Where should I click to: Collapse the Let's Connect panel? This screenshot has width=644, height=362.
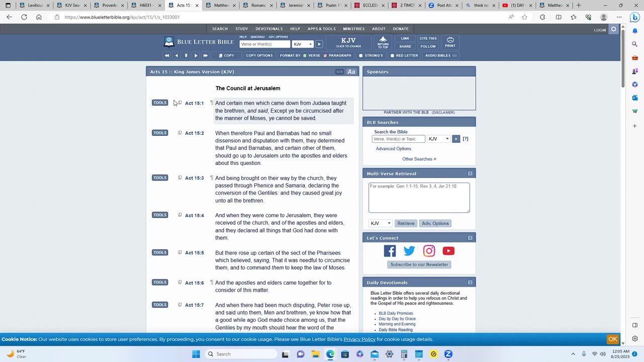[470, 238]
